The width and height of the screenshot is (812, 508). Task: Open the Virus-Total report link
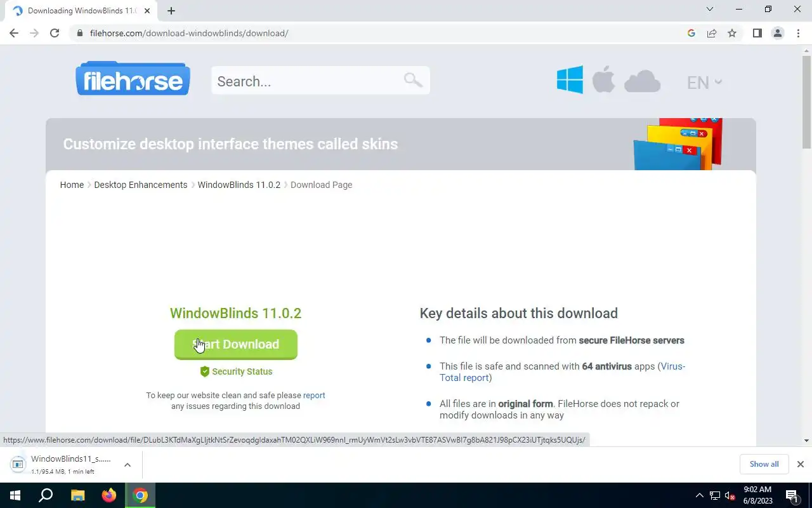coord(562,372)
